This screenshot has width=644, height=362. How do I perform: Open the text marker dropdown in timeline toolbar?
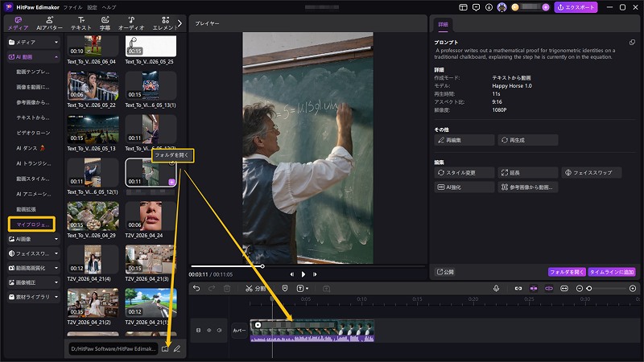point(303,289)
